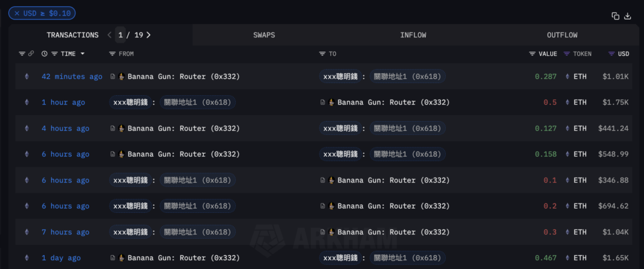Download the transactions with the download icon
The image size is (644, 269).
click(627, 16)
